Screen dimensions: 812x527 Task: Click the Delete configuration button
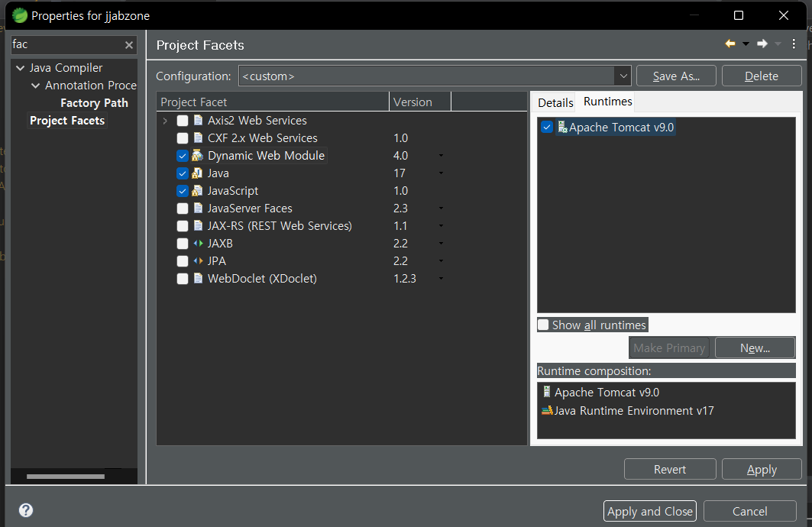pyautogui.click(x=762, y=76)
